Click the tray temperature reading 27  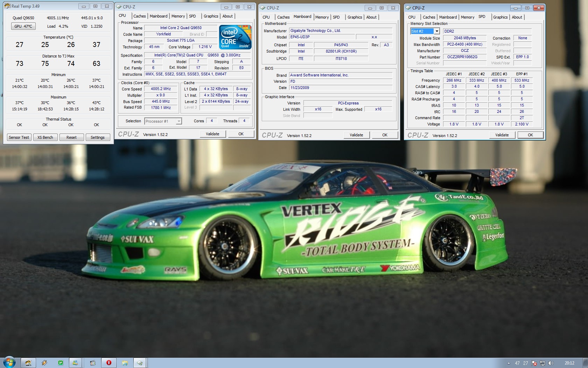[526, 363]
